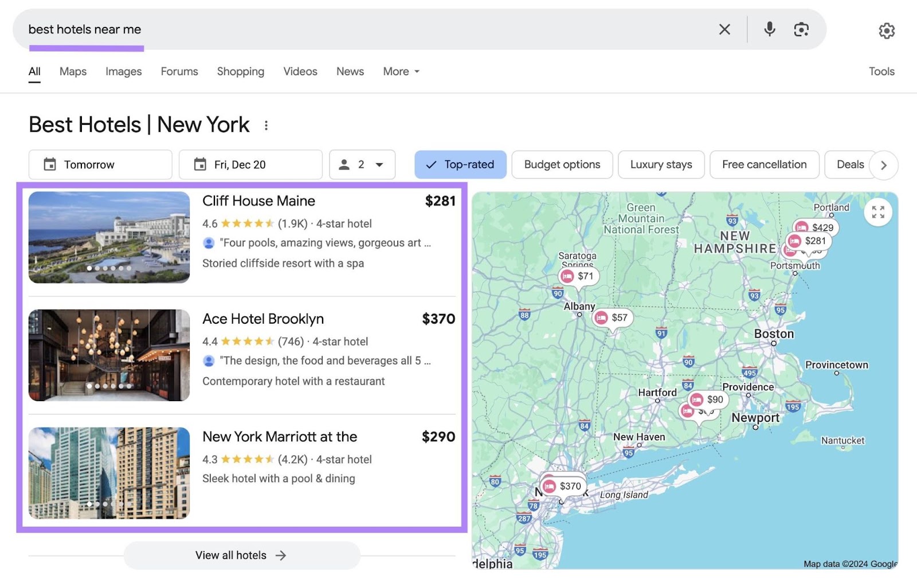This screenshot has height=588, width=917.
Task: Open the Shopping tab
Action: tap(241, 72)
